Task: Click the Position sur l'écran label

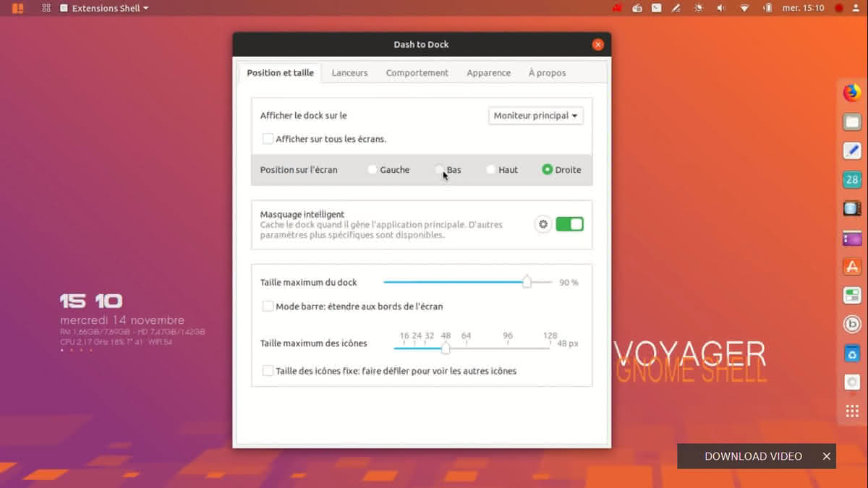Action: click(299, 170)
